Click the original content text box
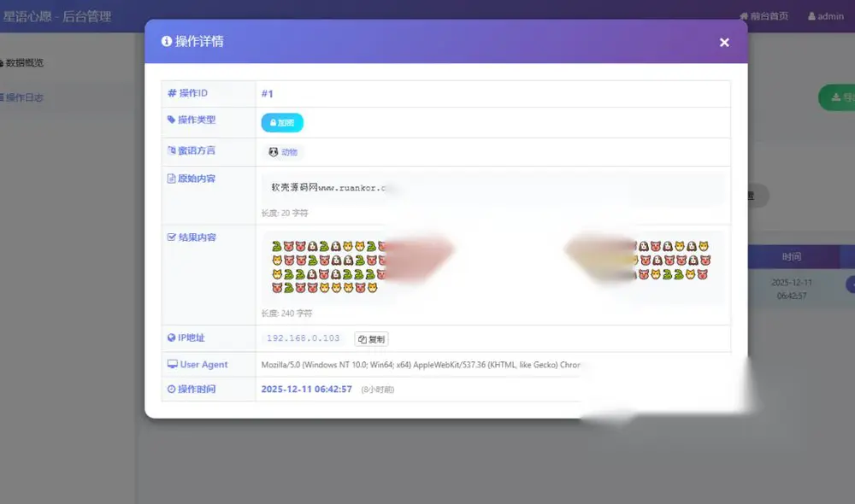 point(493,188)
